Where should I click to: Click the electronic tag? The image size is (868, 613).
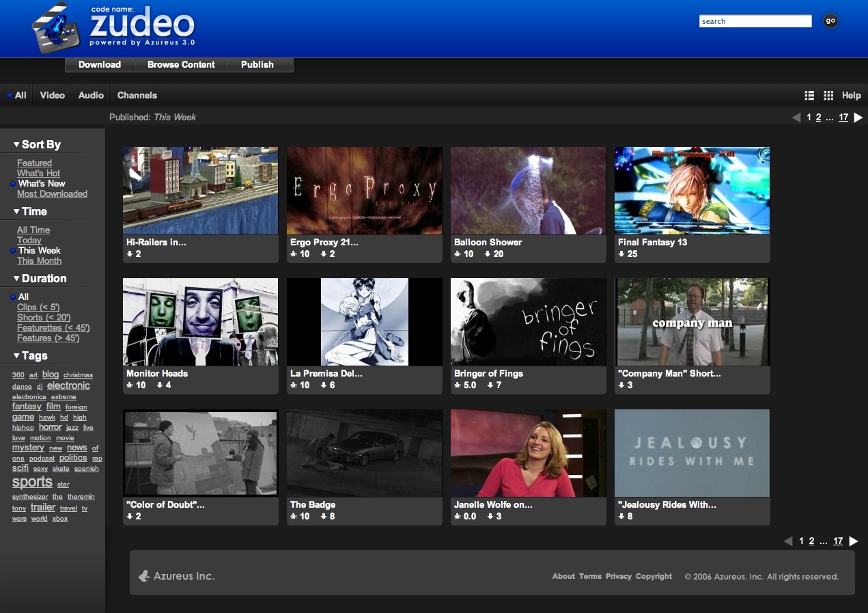68,385
